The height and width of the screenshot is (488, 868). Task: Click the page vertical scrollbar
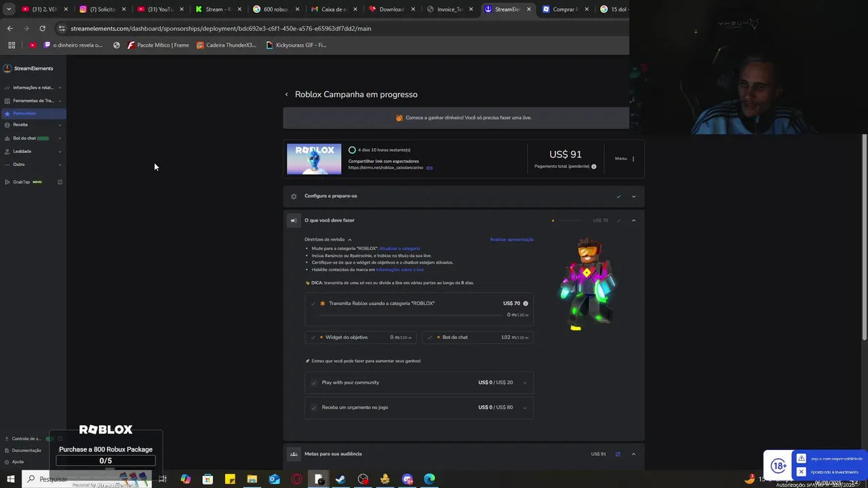click(864, 237)
